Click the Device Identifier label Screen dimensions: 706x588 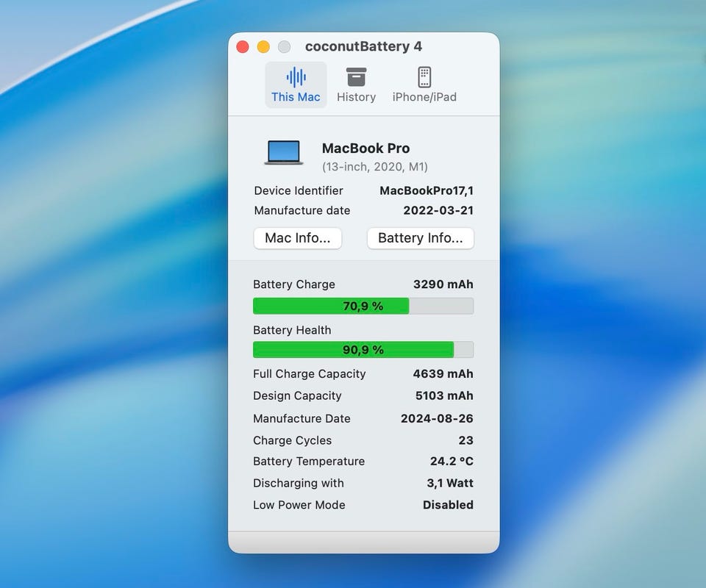(x=299, y=191)
